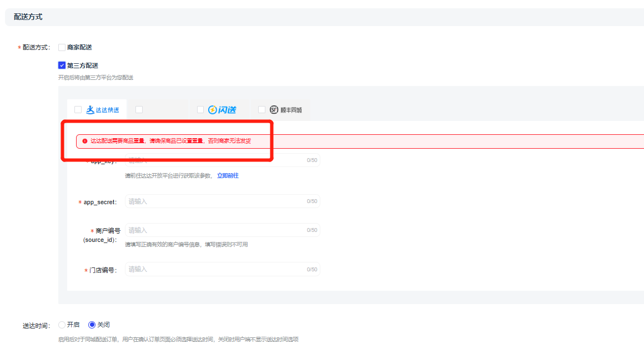Select 关闭 for 送达时间

click(92, 325)
